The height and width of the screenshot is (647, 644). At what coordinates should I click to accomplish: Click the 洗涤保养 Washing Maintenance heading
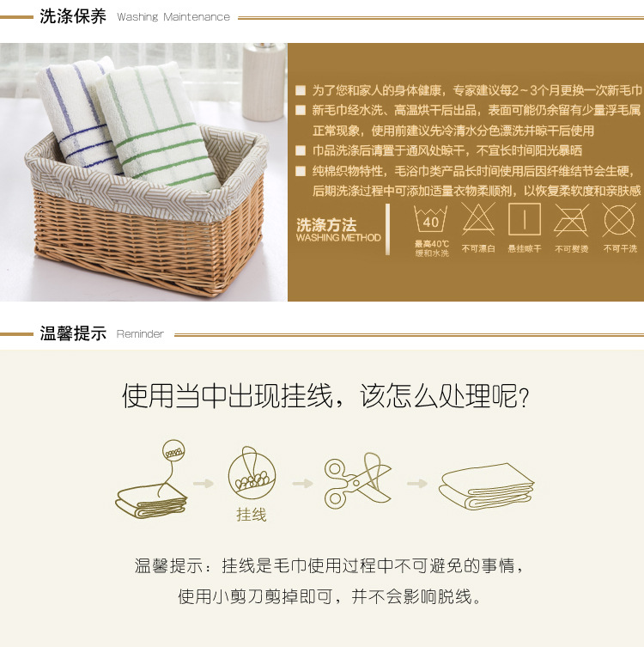(135, 16)
